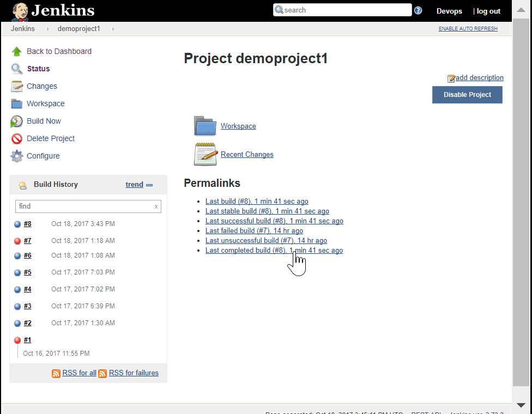Click the blue status ball for build #5

pyautogui.click(x=17, y=272)
